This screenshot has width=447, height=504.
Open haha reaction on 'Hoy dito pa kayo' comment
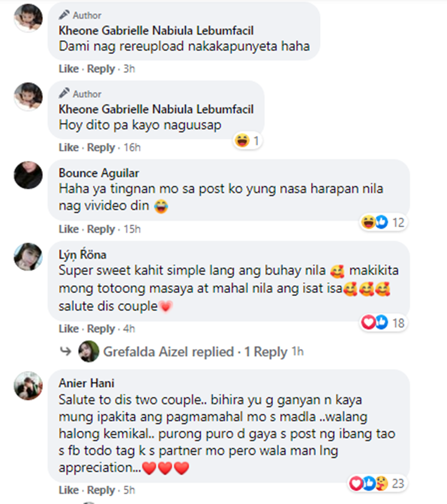click(247, 141)
